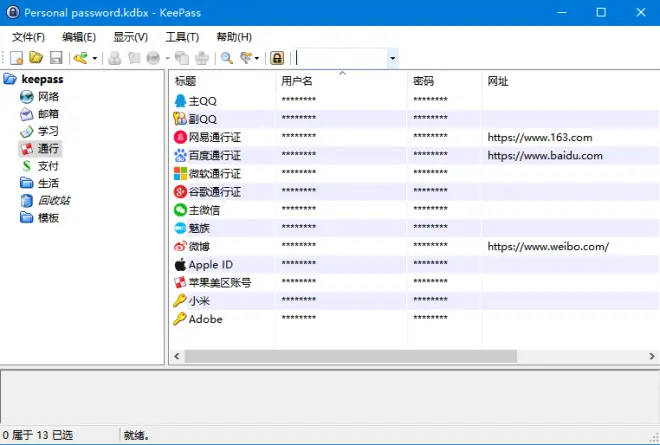This screenshot has width=660, height=445.
Task: Open the 显示(V) menu
Action: (x=130, y=37)
